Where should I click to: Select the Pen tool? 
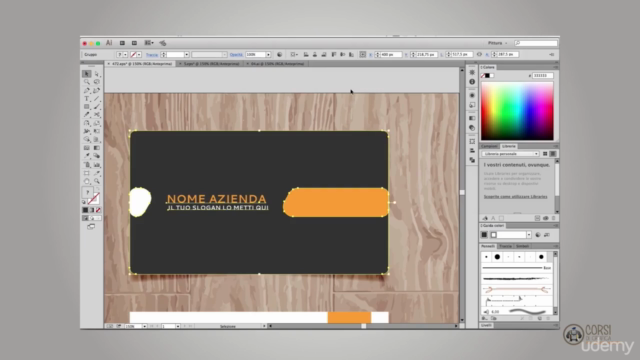pos(87,90)
